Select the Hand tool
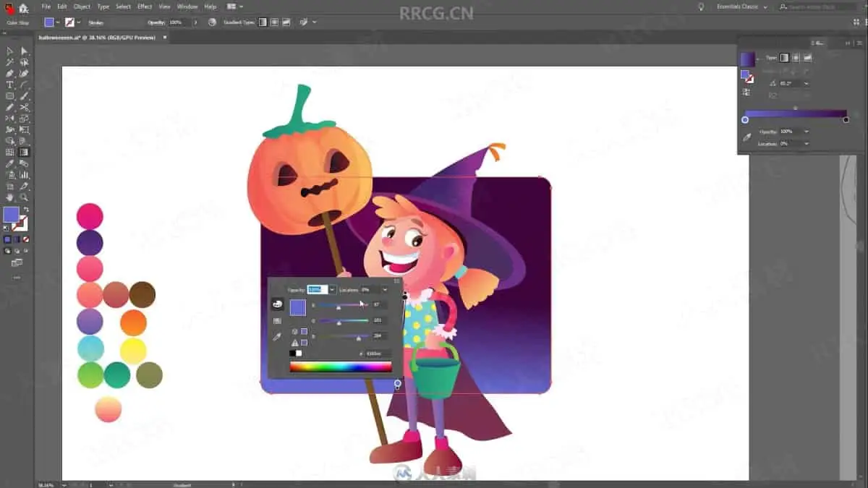868x488 pixels. click(10, 197)
